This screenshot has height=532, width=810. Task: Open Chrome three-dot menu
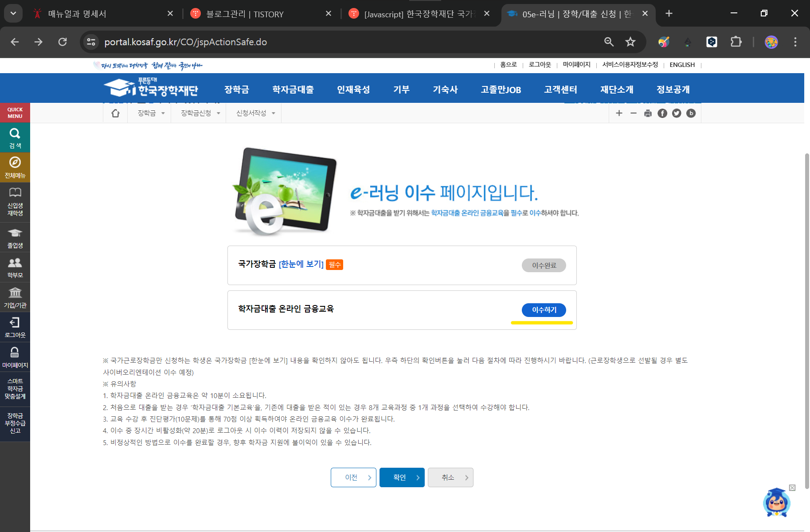pos(795,42)
